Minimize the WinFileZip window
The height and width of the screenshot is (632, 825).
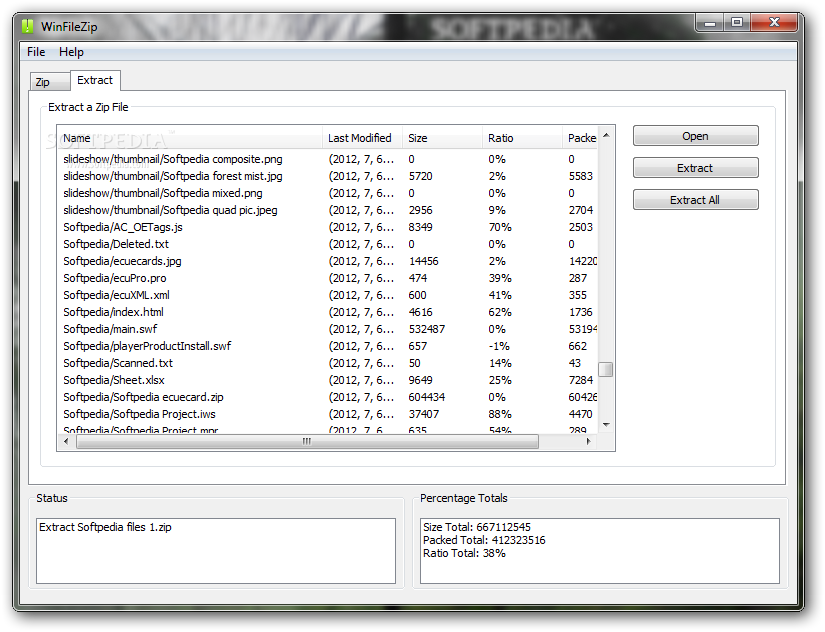pos(710,23)
